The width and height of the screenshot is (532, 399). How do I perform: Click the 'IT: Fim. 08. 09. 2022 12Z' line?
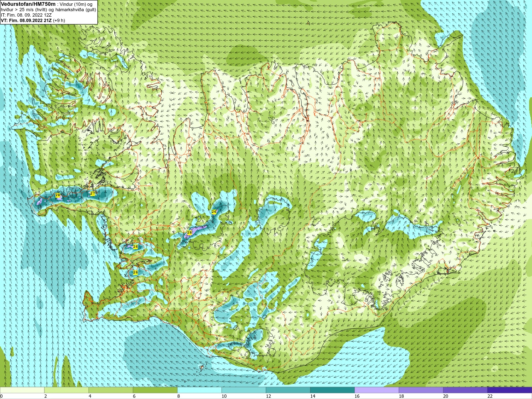(x=26, y=15)
